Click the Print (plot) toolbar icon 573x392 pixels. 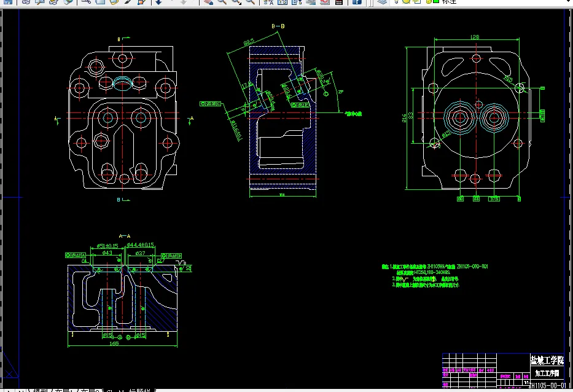tap(26, 2)
